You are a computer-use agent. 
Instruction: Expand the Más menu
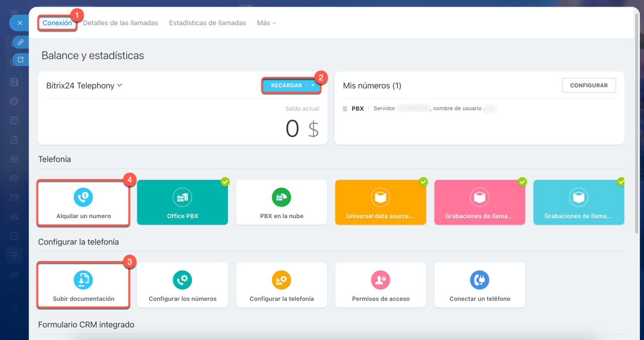(266, 23)
